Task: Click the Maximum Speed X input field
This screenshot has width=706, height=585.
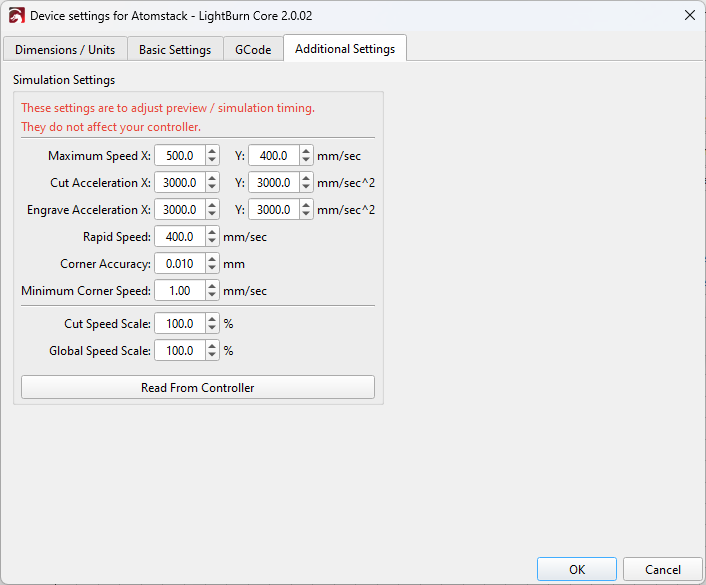Action: click(180, 156)
